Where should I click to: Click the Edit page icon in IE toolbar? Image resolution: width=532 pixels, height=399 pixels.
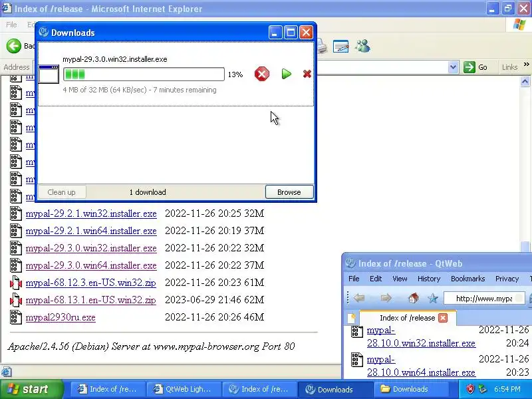(340, 46)
